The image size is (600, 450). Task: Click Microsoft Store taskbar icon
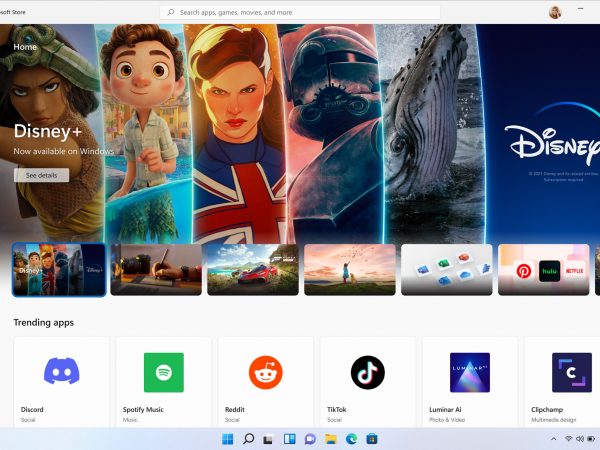372,439
